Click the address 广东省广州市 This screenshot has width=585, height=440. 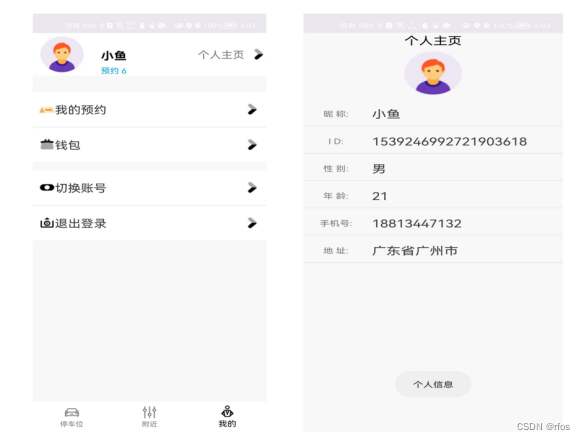[415, 251]
